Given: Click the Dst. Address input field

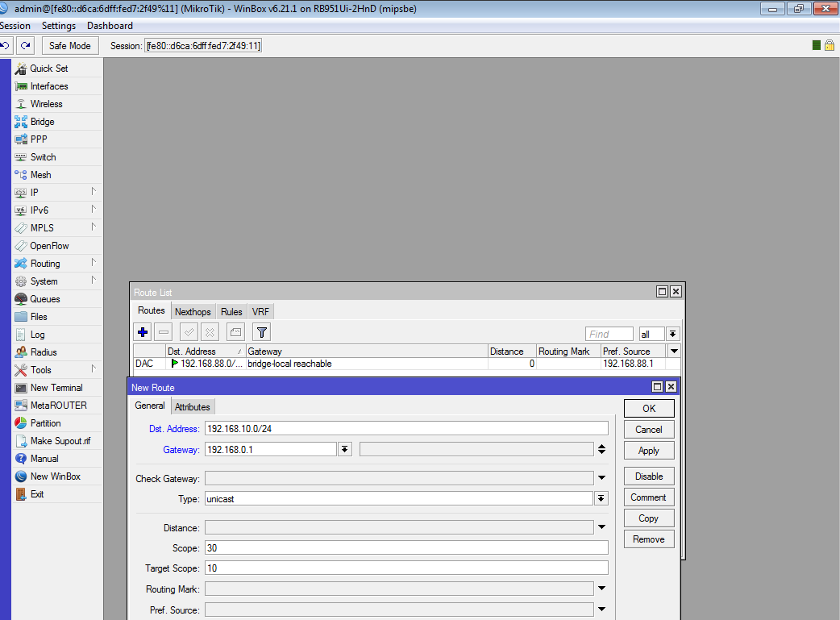Looking at the screenshot, I should click(x=406, y=429).
